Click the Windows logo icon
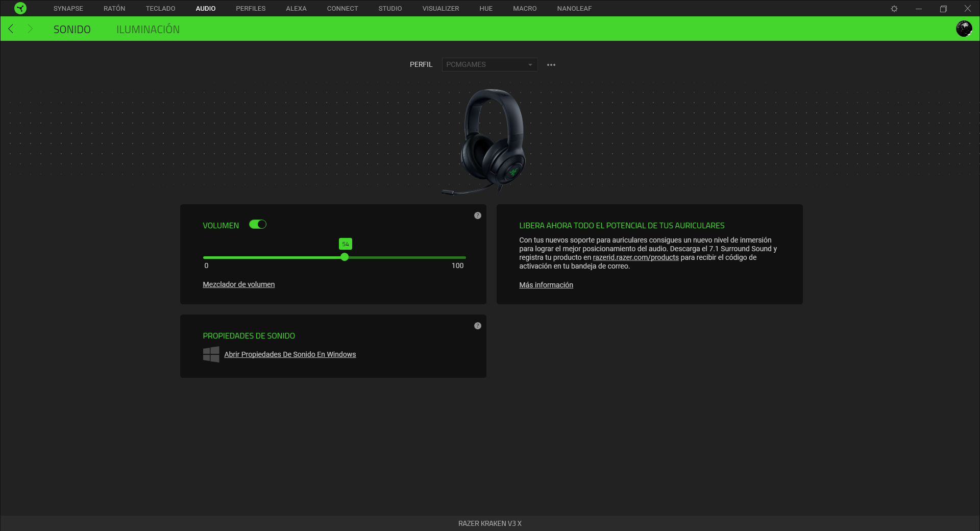The image size is (980, 531). (x=211, y=354)
